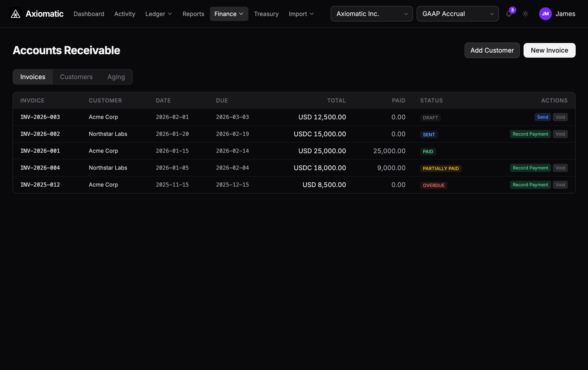Open the Axiomatic Inc. entity selector
The image size is (588, 370).
click(x=371, y=14)
